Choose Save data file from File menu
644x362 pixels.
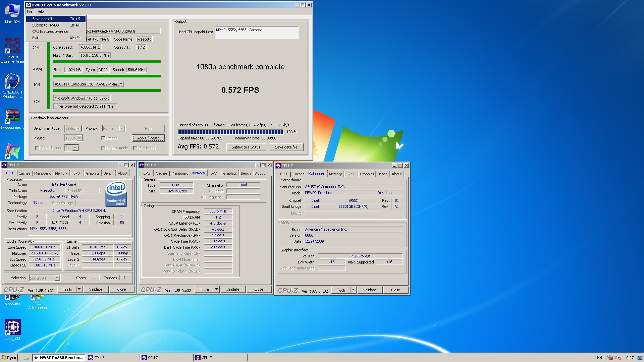(x=56, y=19)
